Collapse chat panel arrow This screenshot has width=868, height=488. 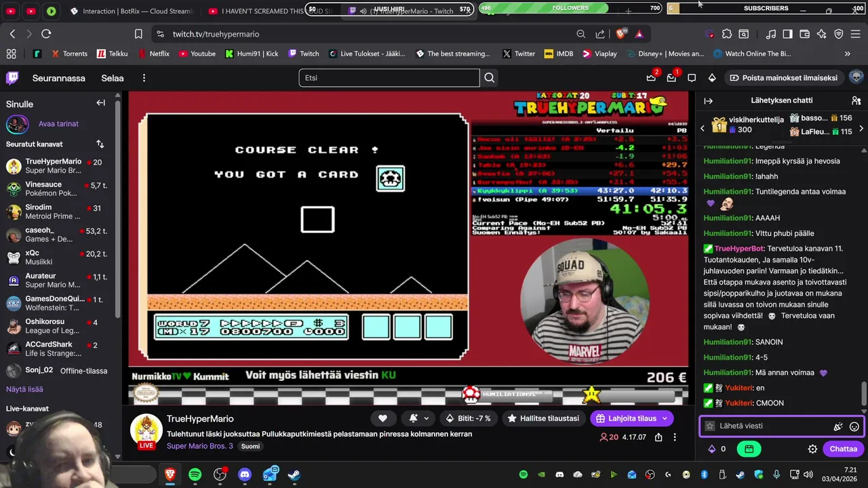pos(708,101)
